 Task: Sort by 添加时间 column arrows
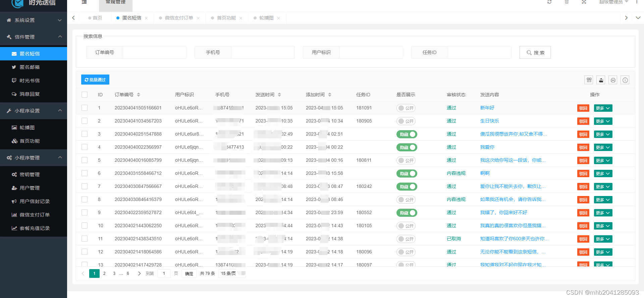(x=330, y=95)
